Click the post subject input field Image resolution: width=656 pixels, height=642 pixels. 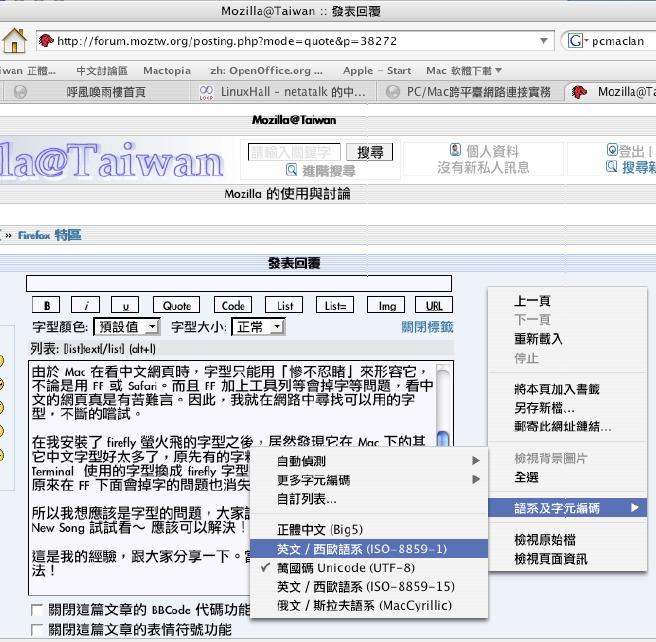pos(239,283)
